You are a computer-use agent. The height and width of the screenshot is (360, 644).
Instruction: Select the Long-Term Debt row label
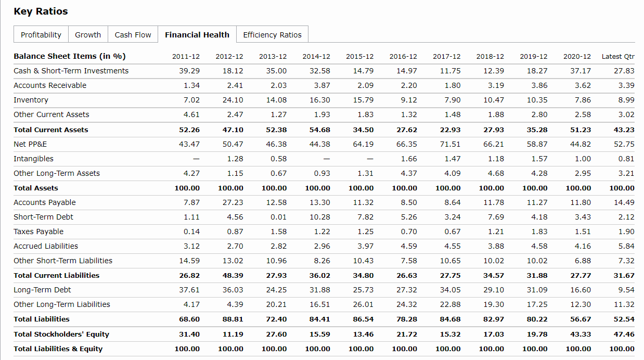pyautogui.click(x=42, y=290)
